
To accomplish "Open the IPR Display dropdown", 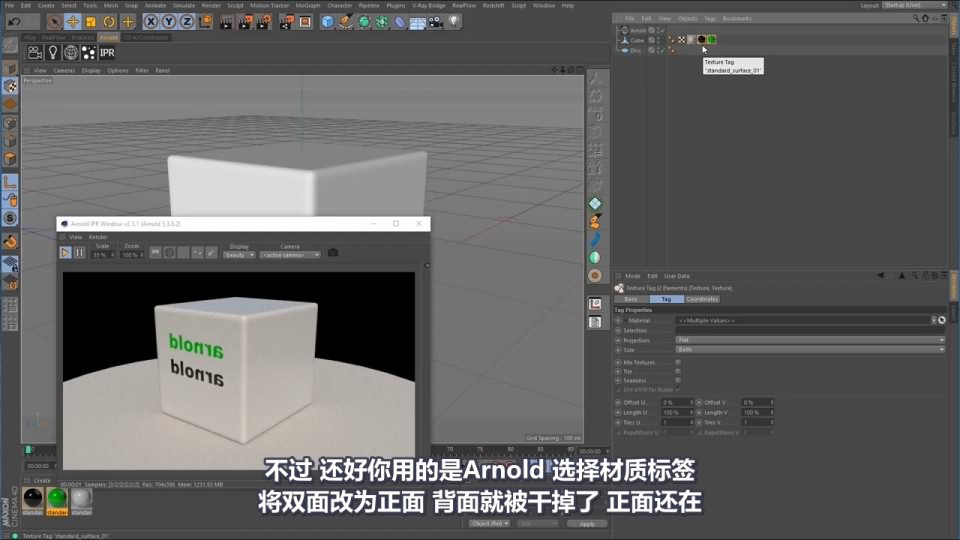I will pyautogui.click(x=239, y=255).
